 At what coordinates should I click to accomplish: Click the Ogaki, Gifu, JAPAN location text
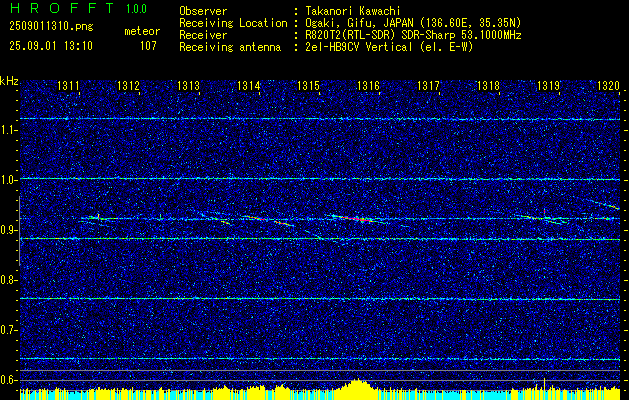pos(413,23)
